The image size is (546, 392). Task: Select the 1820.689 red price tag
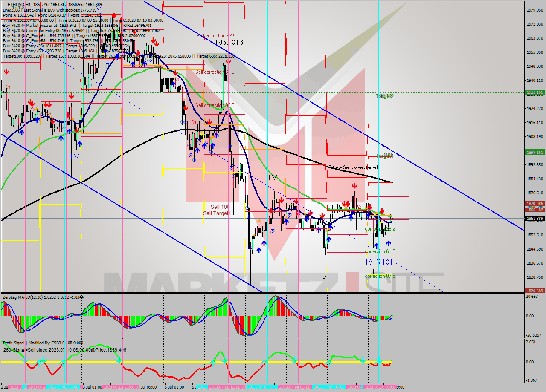click(x=534, y=291)
